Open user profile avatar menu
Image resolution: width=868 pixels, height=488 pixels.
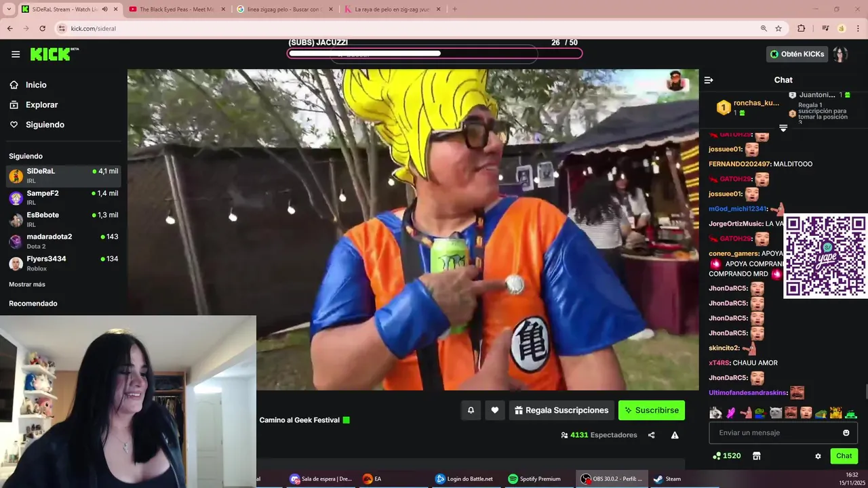pos(840,54)
